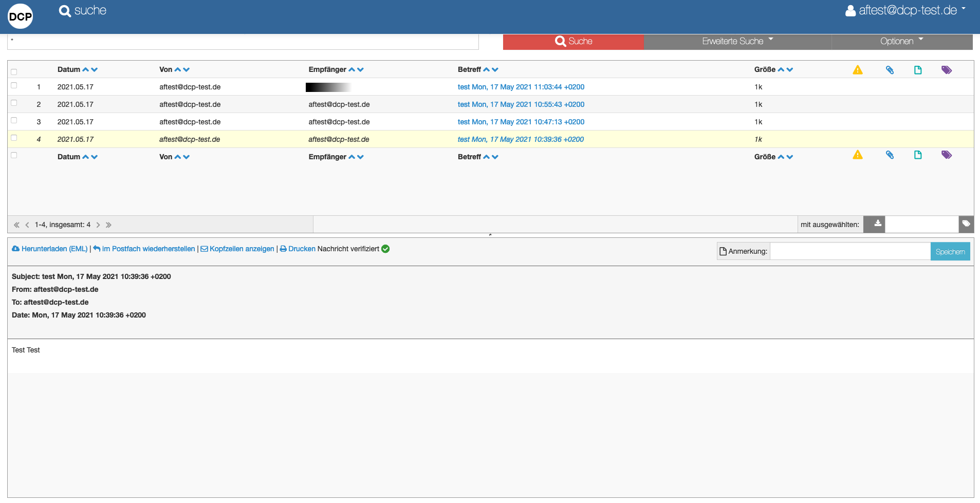Save annotation with Speichern button
Image resolution: width=980 pixels, height=503 pixels.
coord(950,251)
